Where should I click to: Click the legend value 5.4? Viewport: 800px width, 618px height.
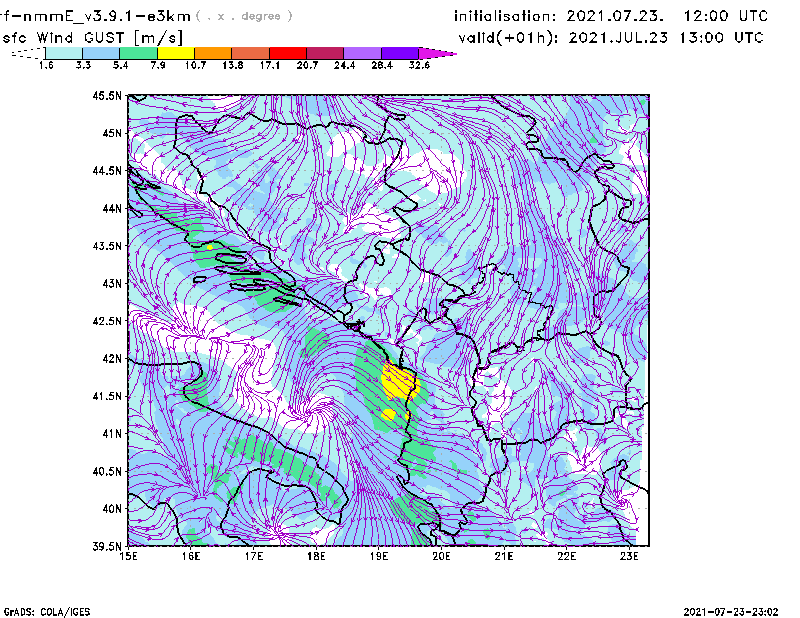[x=120, y=65]
